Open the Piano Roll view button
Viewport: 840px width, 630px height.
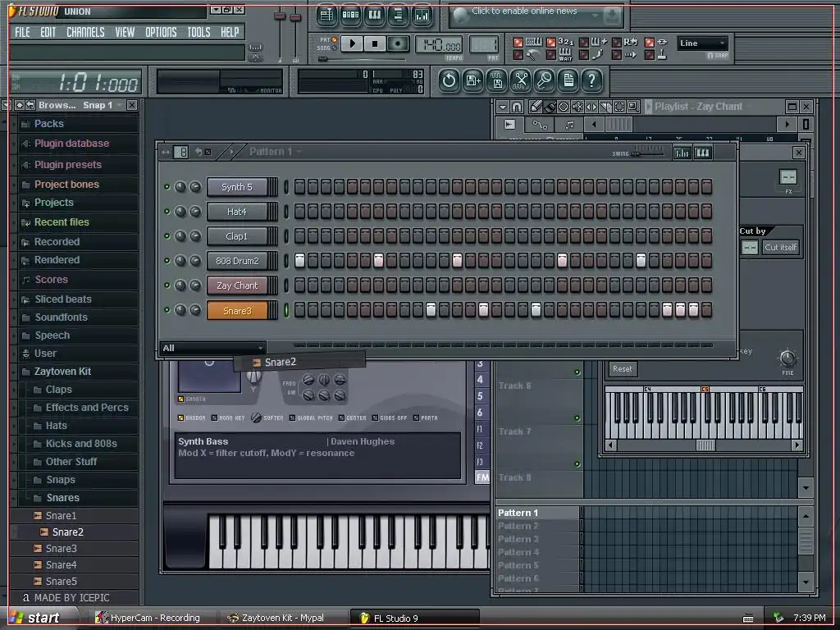374,15
